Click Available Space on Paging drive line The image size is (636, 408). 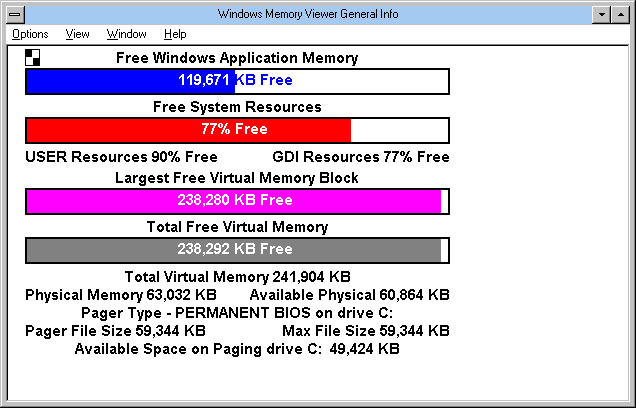point(237,349)
